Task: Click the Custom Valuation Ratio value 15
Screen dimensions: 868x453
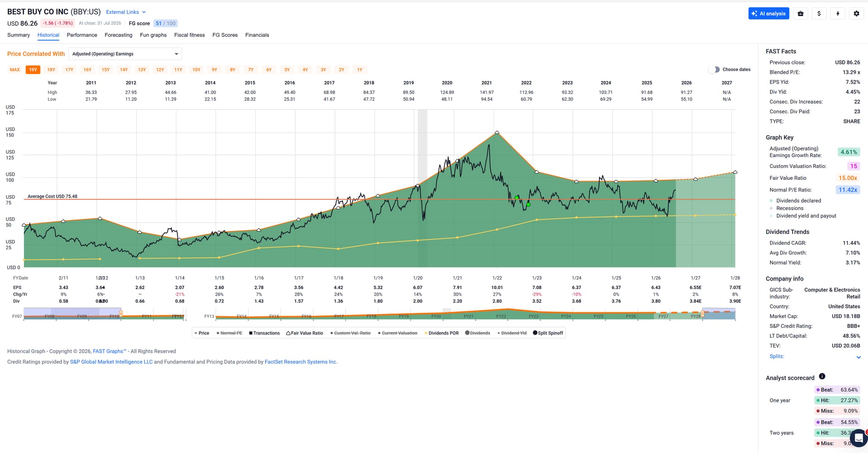Action: tap(854, 166)
